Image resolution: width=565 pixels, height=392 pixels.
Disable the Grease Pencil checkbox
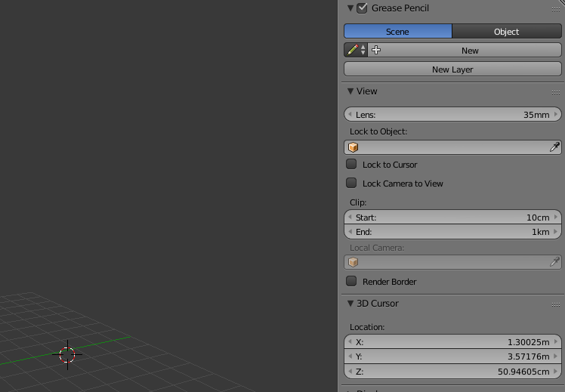pyautogui.click(x=362, y=8)
